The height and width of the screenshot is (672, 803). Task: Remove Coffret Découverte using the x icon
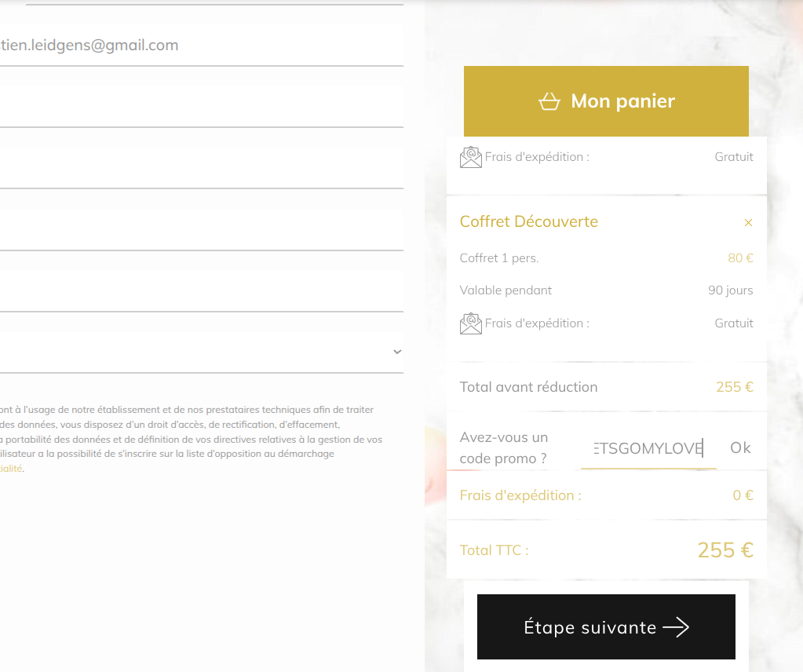[x=748, y=223]
